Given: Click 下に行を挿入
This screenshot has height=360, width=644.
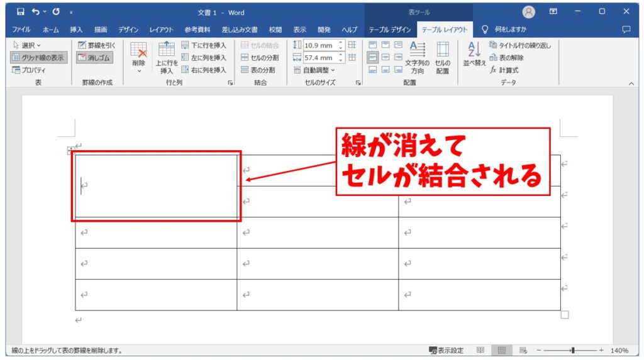Looking at the screenshot, I should point(204,45).
